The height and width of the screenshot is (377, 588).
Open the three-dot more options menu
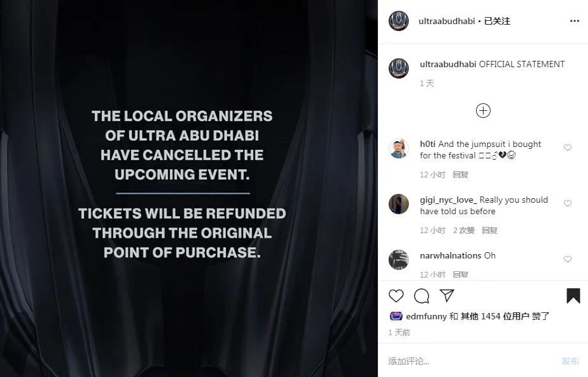[x=575, y=21]
